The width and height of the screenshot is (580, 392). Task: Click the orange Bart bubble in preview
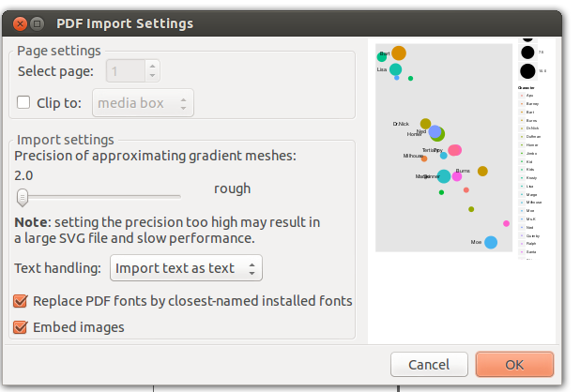pyautogui.click(x=399, y=53)
